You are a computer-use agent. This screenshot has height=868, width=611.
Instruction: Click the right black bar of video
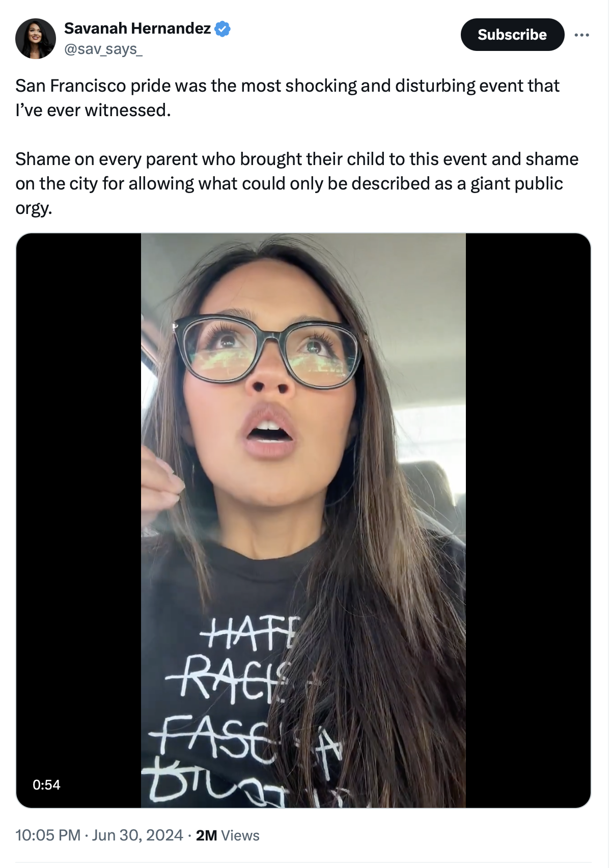coord(528,520)
